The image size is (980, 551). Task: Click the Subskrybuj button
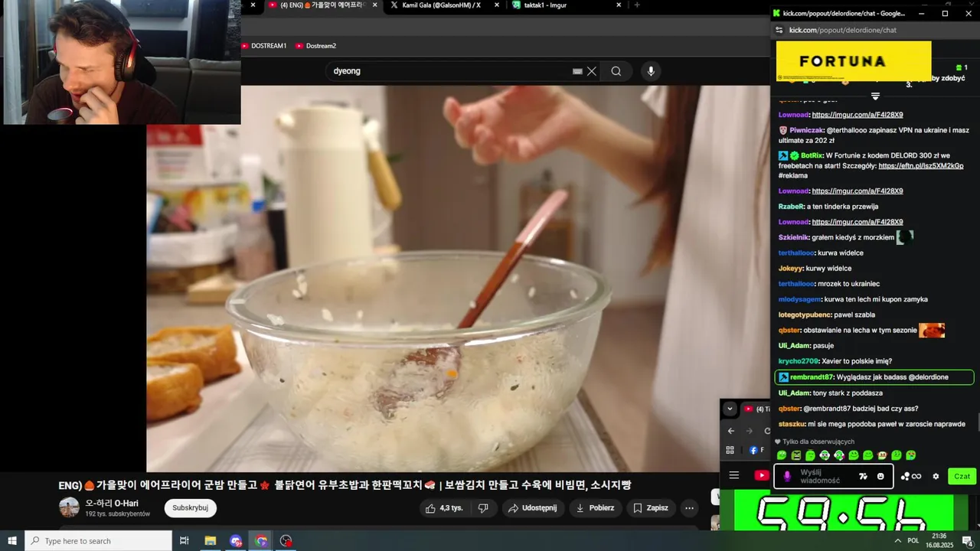tap(191, 507)
